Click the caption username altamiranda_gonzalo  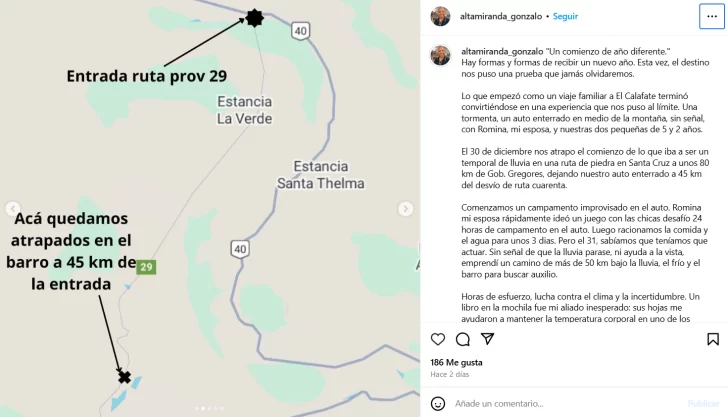(x=502, y=52)
